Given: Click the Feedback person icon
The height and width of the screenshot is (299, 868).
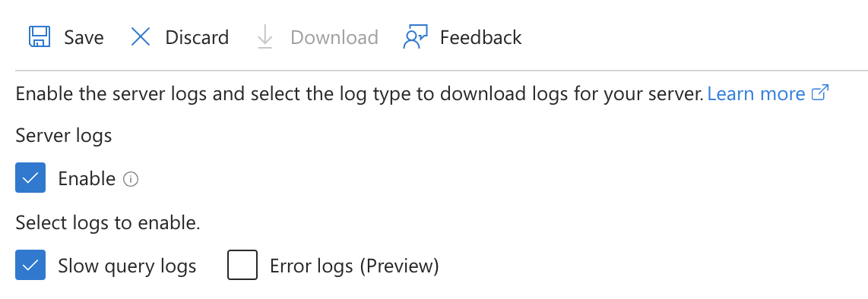Looking at the screenshot, I should pos(415,37).
